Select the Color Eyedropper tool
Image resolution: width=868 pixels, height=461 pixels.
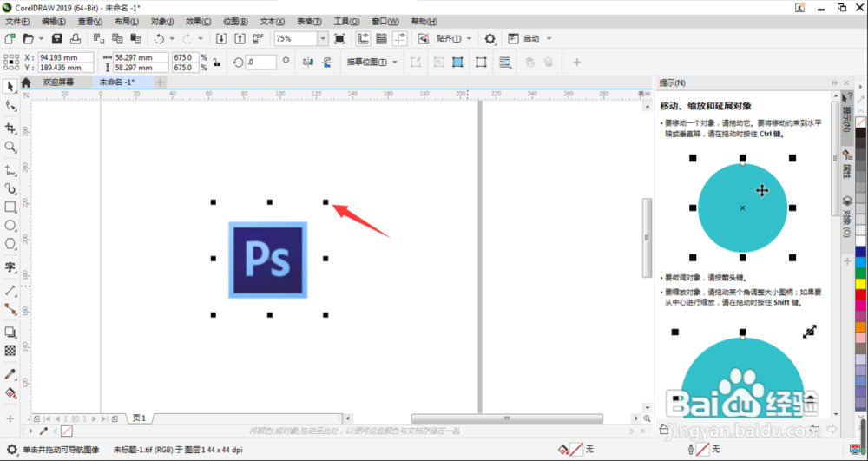(x=10, y=374)
